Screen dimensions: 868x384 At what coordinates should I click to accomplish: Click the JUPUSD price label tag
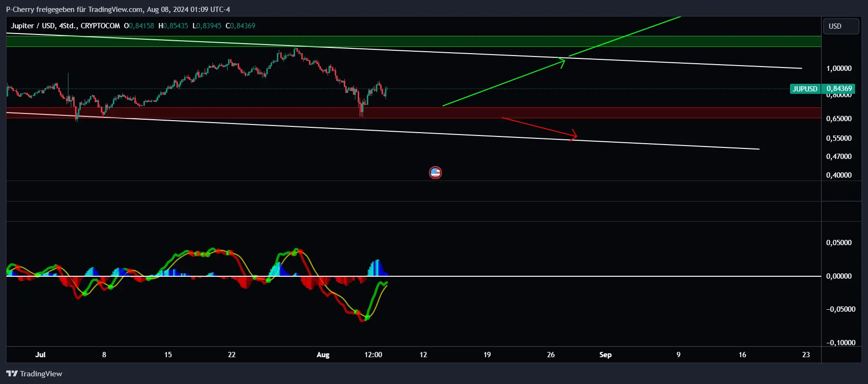pyautogui.click(x=805, y=89)
